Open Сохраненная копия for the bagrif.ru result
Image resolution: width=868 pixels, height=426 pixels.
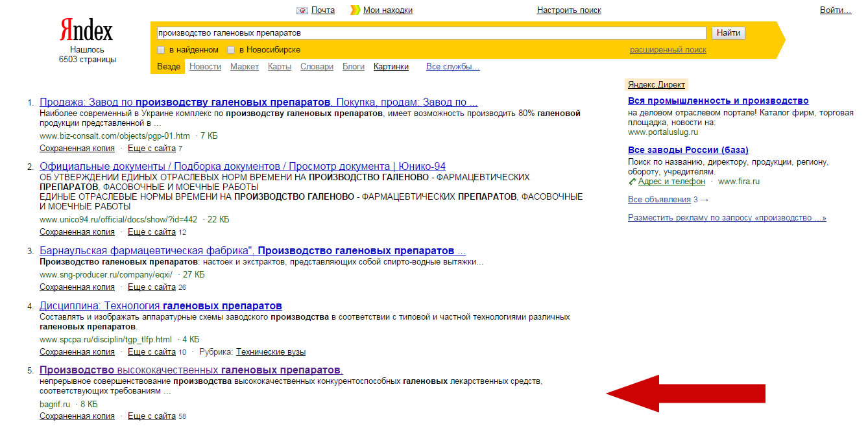[77, 416]
